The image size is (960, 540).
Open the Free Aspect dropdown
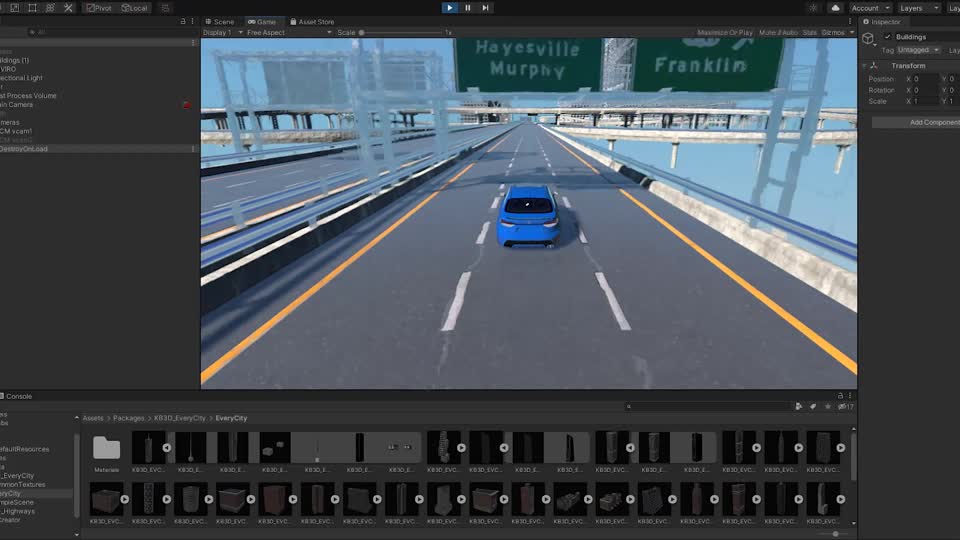click(289, 32)
